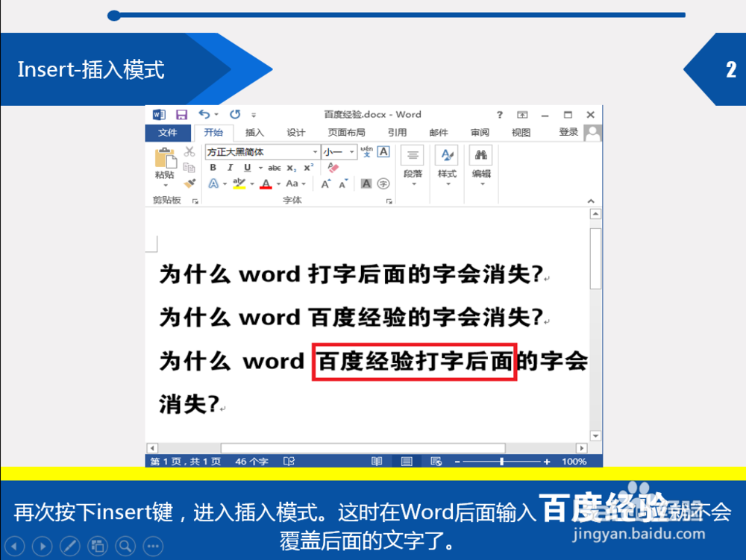Toggle subscript formatting
The height and width of the screenshot is (560, 746).
point(292,168)
